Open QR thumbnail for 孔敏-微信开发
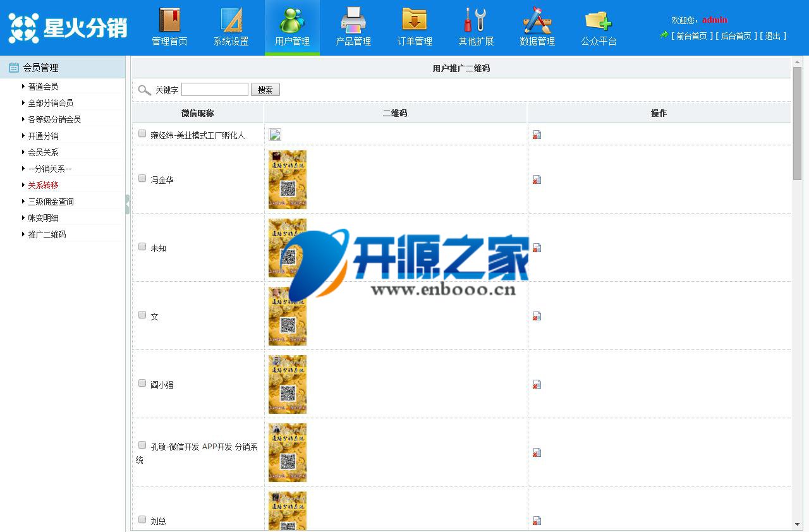This screenshot has height=532, width=809. pos(288,452)
